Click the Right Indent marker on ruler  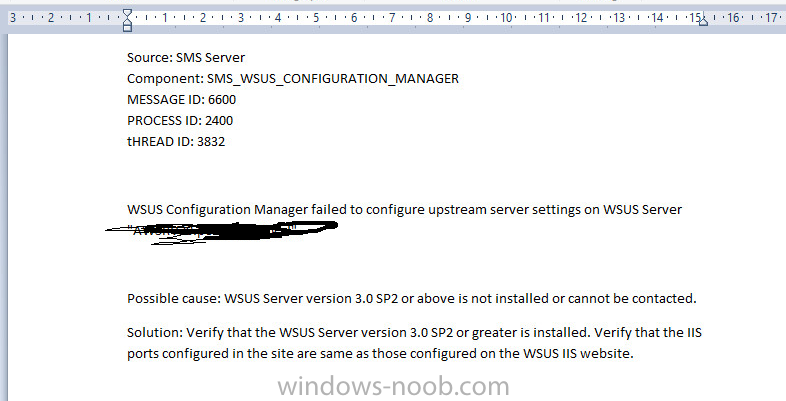coord(703,21)
